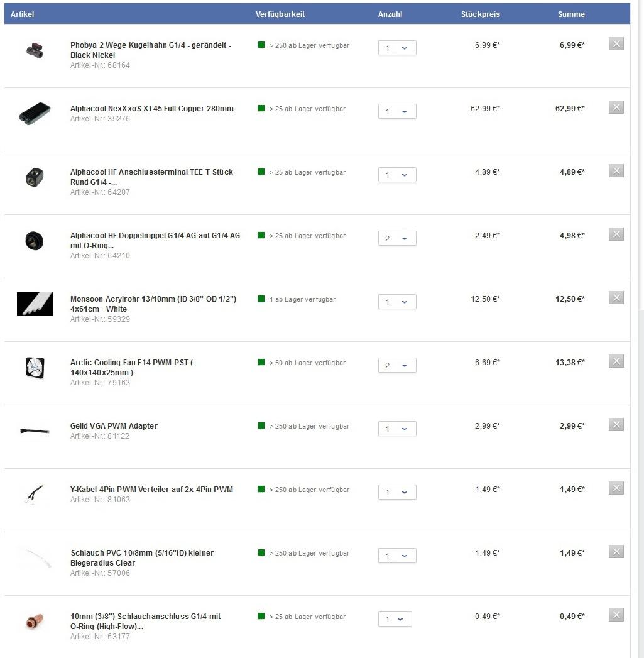Click the Stückpreis column header

point(480,14)
